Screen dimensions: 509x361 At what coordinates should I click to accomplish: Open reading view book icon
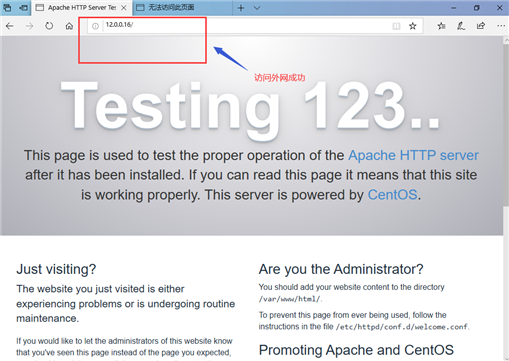click(x=396, y=26)
